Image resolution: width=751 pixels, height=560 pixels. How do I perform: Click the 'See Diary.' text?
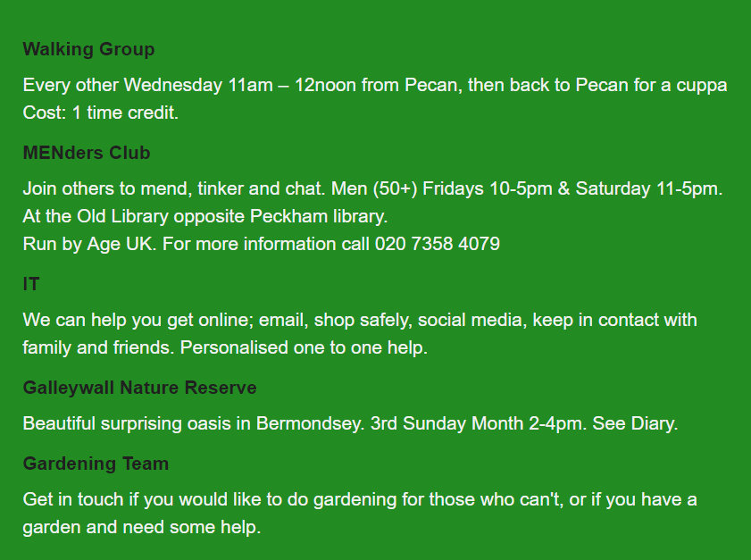click(x=635, y=423)
